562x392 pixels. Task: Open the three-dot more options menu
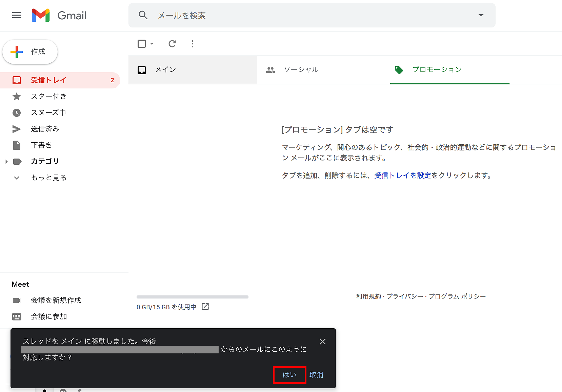(193, 44)
